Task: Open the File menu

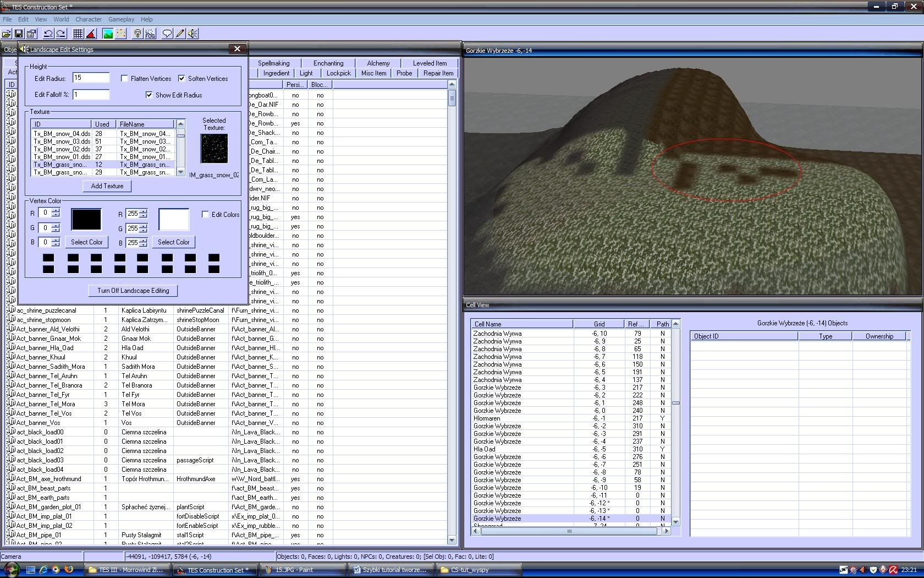Action: tap(7, 19)
